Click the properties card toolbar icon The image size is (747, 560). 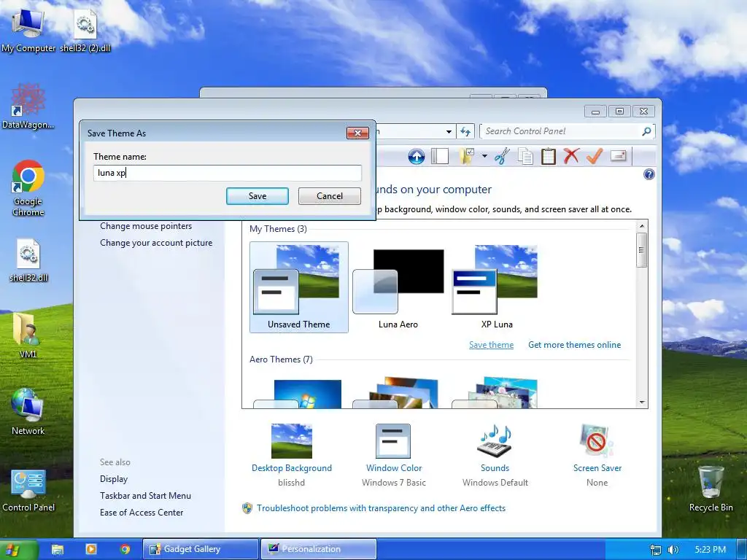619,156
